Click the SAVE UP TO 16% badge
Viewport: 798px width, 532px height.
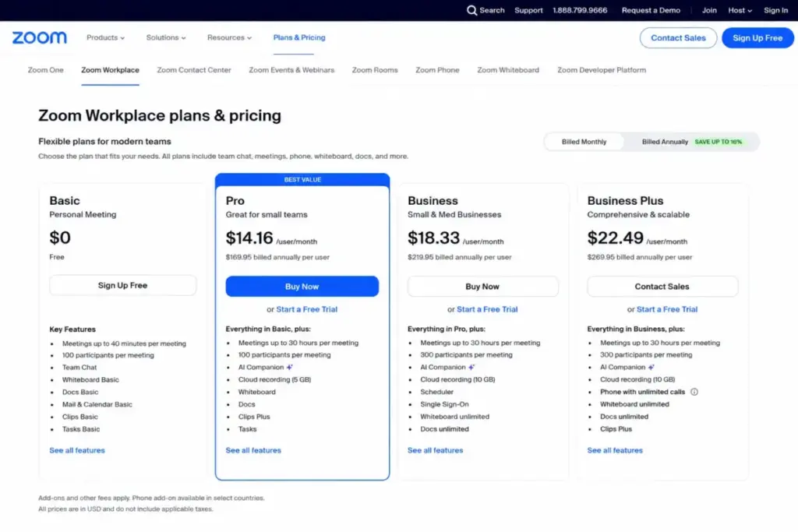coord(718,142)
